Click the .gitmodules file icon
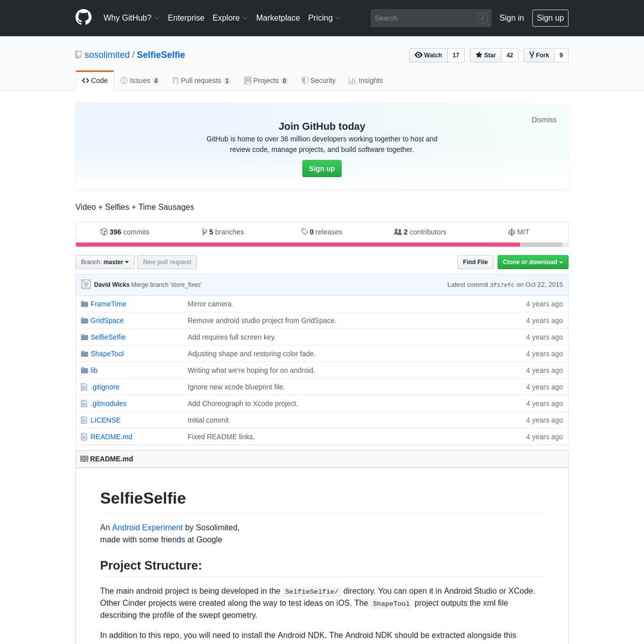The width and height of the screenshot is (644, 644). pos(84,403)
